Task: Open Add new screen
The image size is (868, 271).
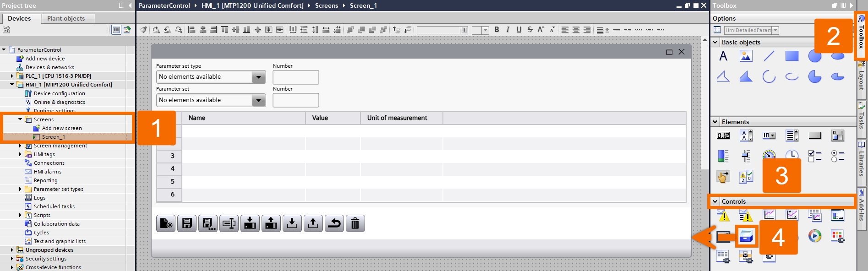Action: coord(62,128)
